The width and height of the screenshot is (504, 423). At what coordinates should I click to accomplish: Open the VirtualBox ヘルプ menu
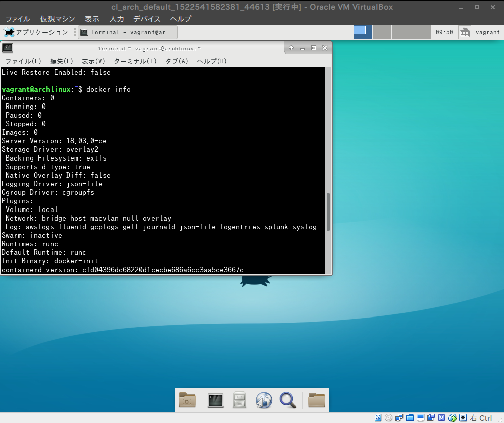[181, 19]
